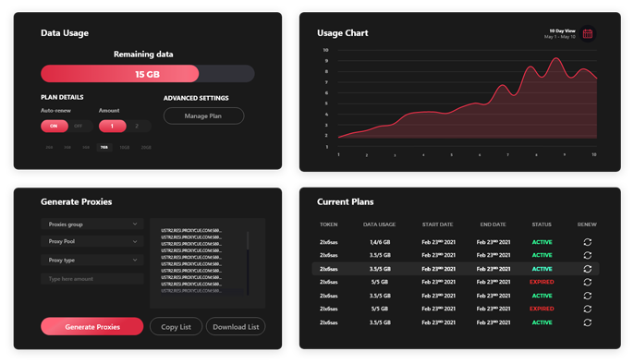Renew the first EXPIRED plan
The height and width of the screenshot is (364, 634).
pos(588,282)
